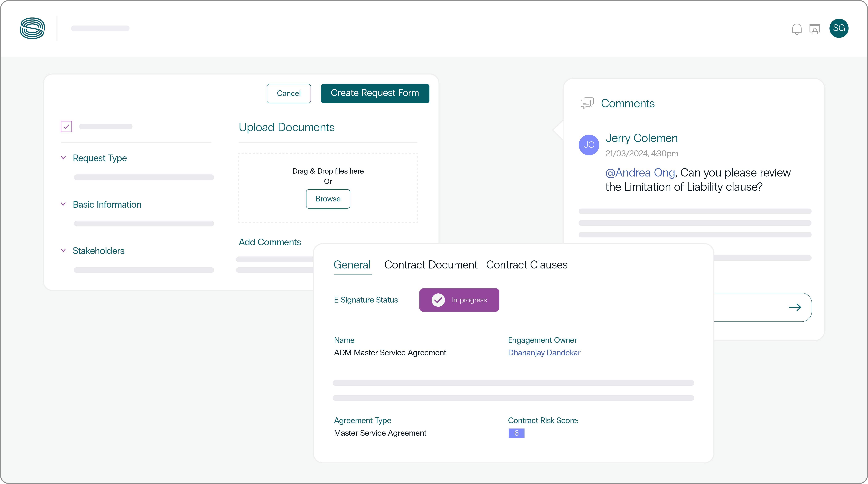Collapse the Request Type section chevron
This screenshot has width=868, height=484.
click(63, 158)
